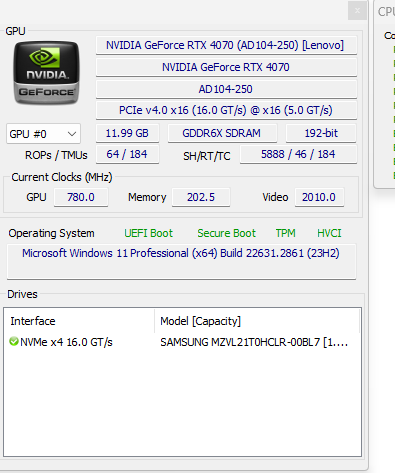Click the TPM status label

286,233
